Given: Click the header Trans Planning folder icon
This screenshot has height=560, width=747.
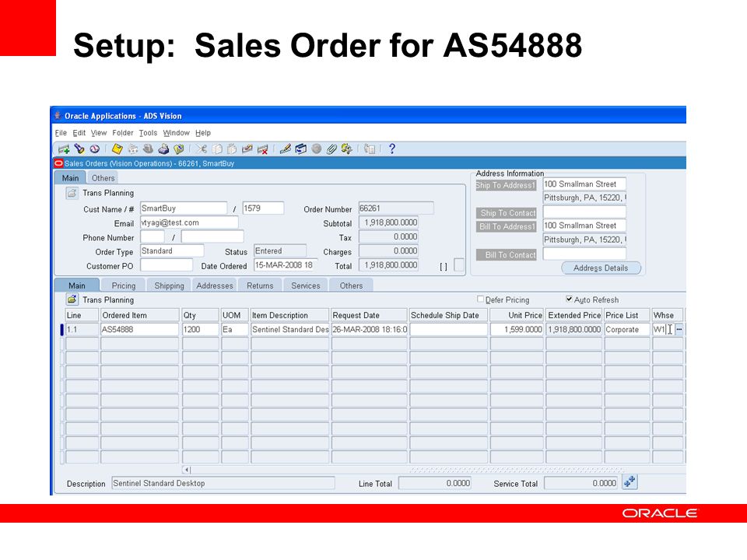Looking at the screenshot, I should tap(72, 193).
